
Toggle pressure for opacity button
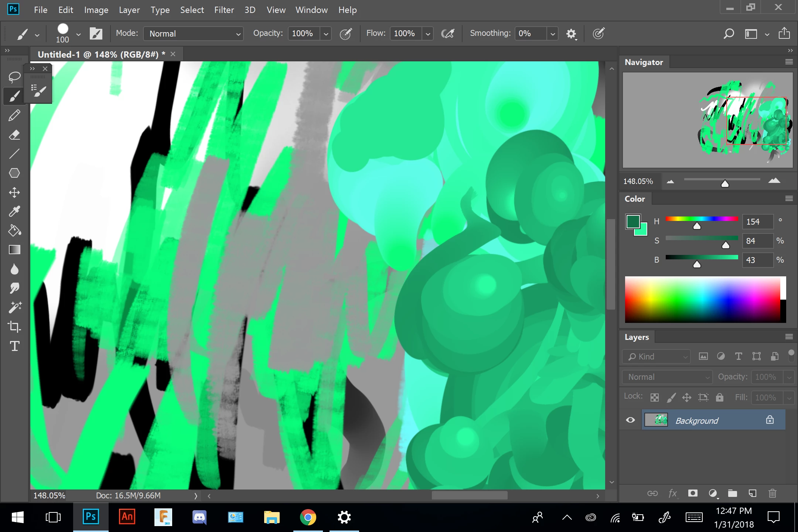346,34
